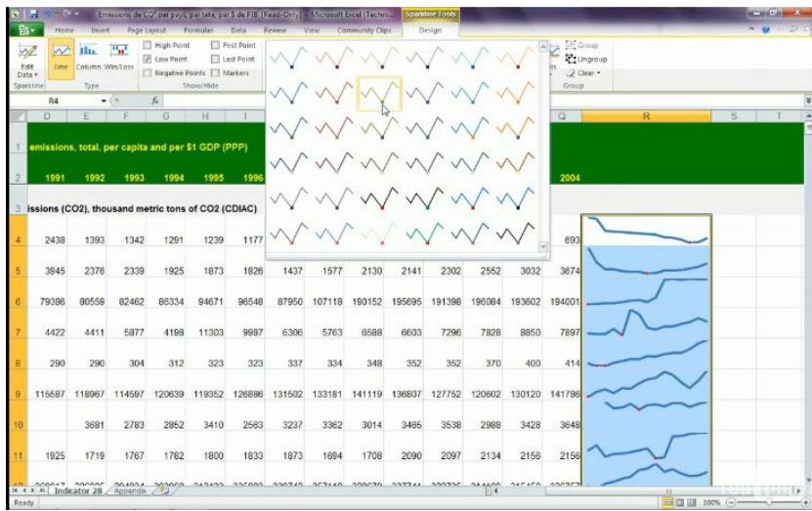This screenshot has width=812, height=511.
Task: Open the Data ribbon tab
Action: [x=238, y=30]
